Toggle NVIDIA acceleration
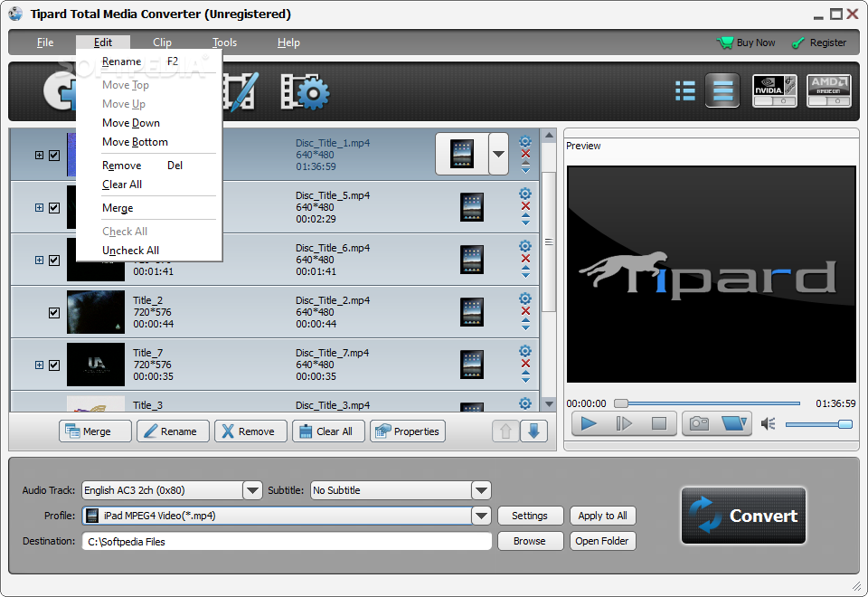The height and width of the screenshot is (597, 868). (x=775, y=90)
